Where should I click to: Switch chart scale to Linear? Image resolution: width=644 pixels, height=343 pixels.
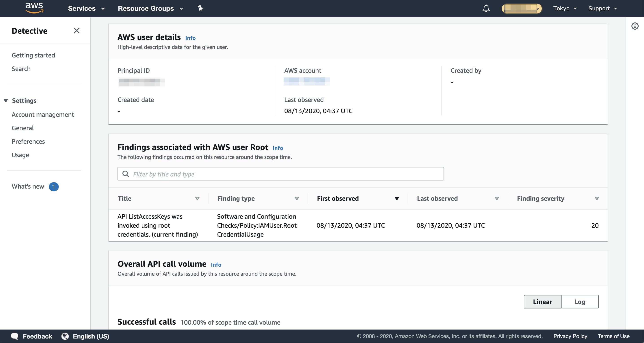(x=542, y=302)
